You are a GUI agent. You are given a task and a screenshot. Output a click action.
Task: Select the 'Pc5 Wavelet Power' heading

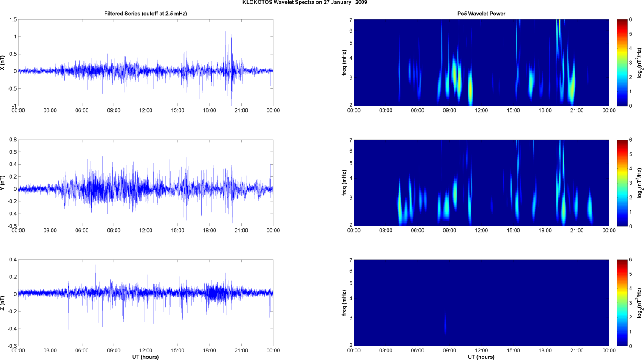click(x=481, y=14)
